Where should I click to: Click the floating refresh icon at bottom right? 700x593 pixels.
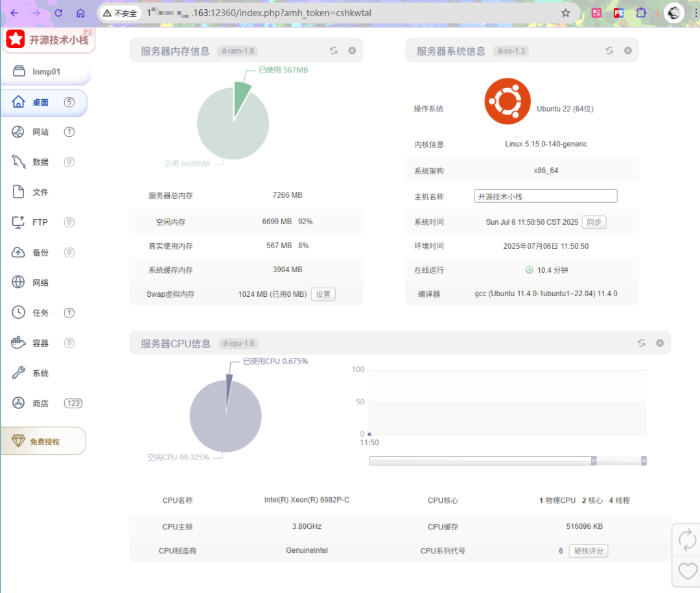tap(687, 540)
